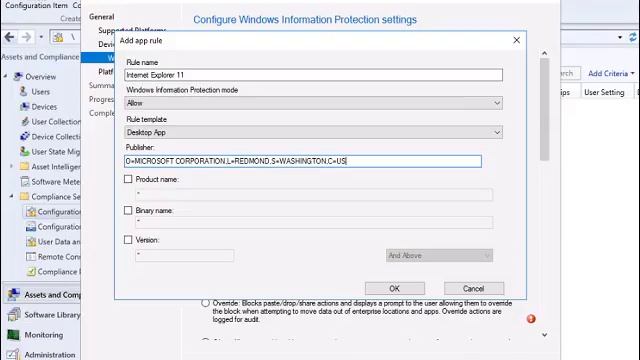The width and height of the screenshot is (640, 360).
Task: Click the Binary name text field
Action: point(314,222)
